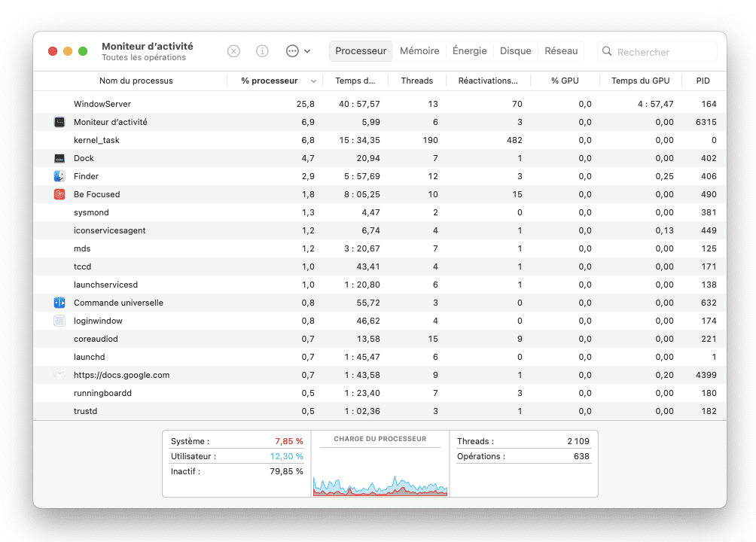This screenshot has width=756, height=542.
Task: Click the Moniteur d'activité row icon
Action: point(59,122)
